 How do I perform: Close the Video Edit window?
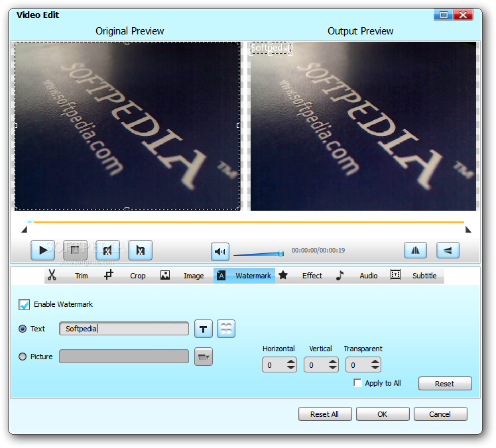(x=463, y=15)
